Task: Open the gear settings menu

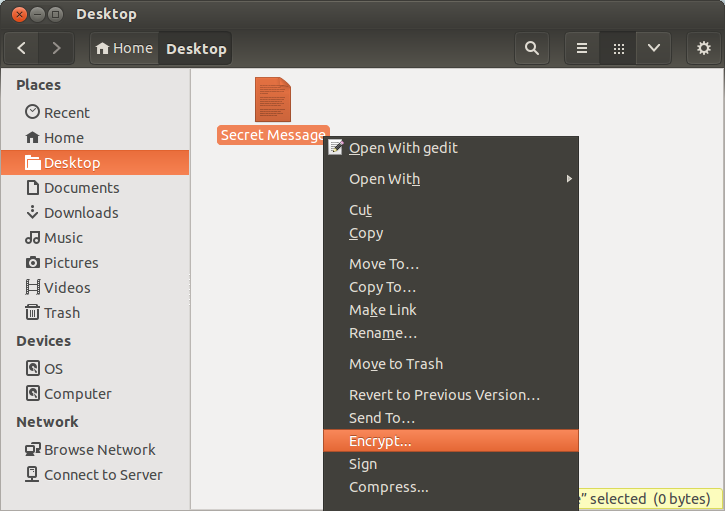Action: tap(703, 48)
